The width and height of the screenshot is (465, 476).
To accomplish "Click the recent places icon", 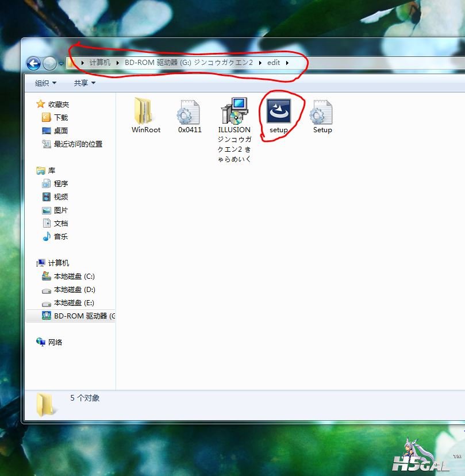I will coord(47,144).
